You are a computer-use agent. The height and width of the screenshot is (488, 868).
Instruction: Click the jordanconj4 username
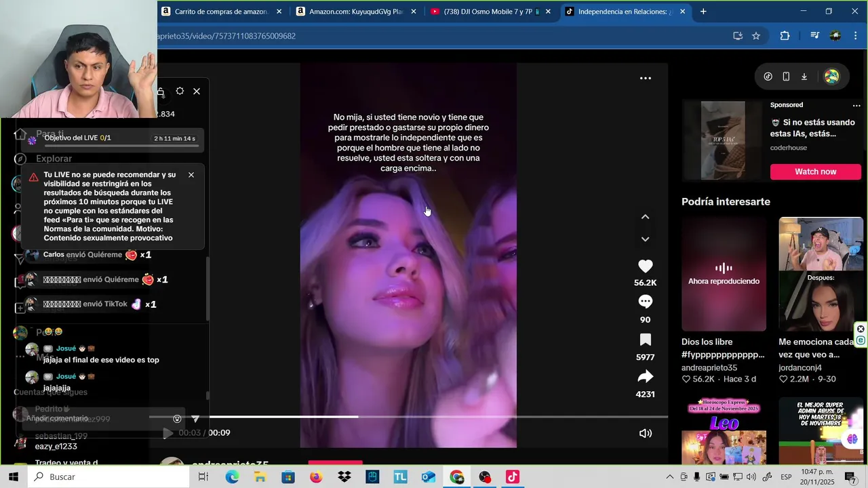tap(800, 367)
